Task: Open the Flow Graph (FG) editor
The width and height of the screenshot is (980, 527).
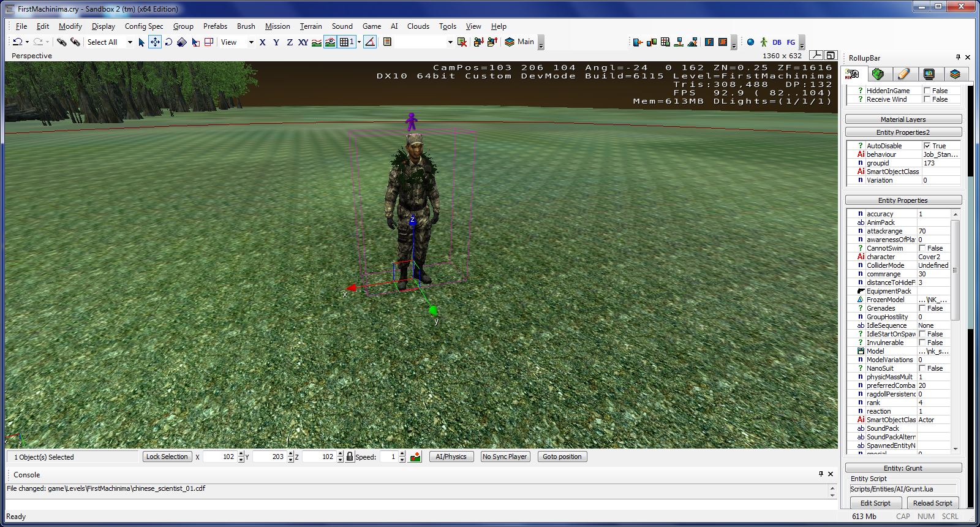Action: click(791, 42)
